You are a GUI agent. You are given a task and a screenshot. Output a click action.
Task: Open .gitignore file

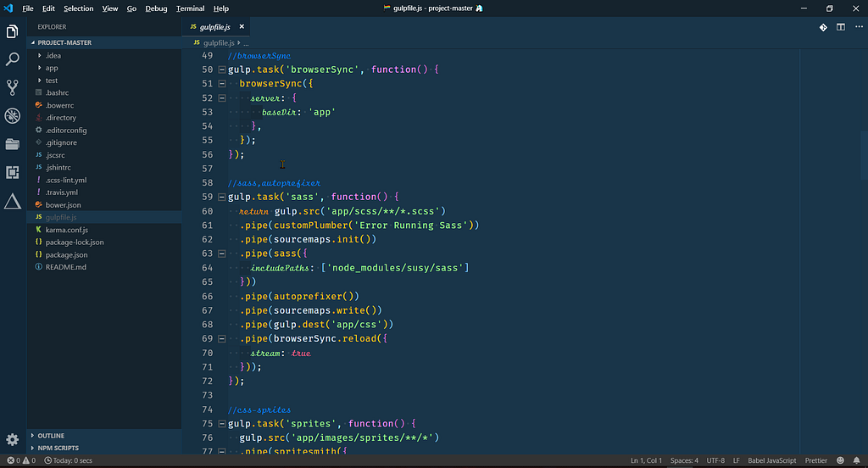point(104,142)
